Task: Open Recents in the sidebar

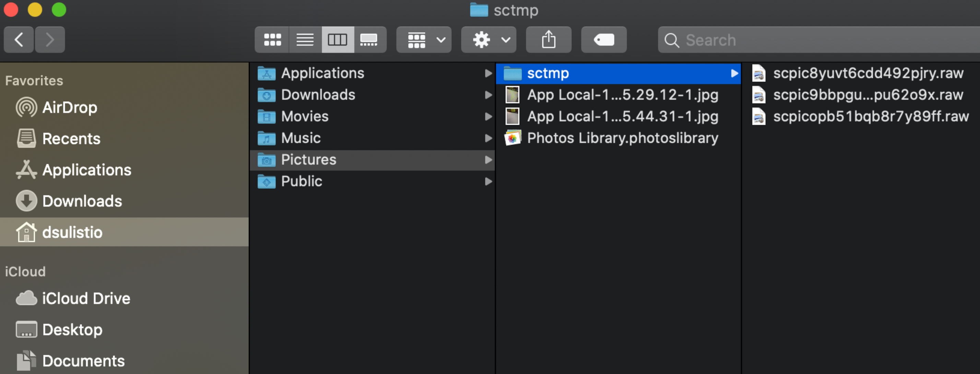Action: (124, 139)
